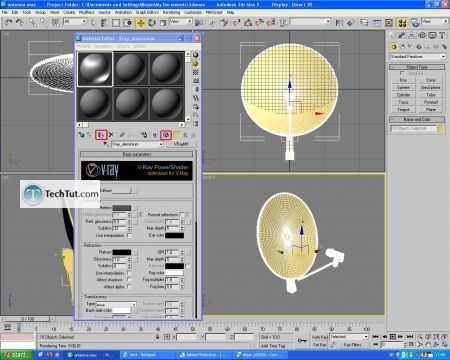
Task: Click the Redo arrow in main toolbar
Action: pyautogui.click(x=20, y=23)
